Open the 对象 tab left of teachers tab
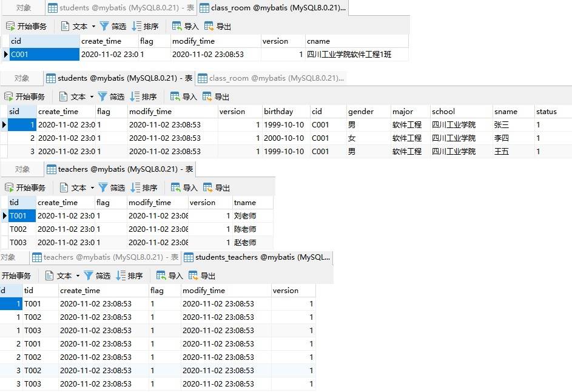The height and width of the screenshot is (392, 572). 22,169
